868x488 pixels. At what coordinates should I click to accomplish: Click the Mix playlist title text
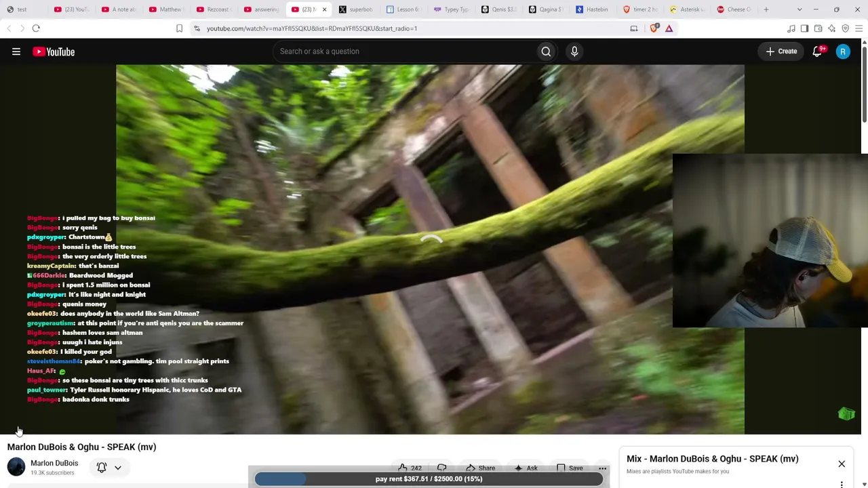coord(712,459)
